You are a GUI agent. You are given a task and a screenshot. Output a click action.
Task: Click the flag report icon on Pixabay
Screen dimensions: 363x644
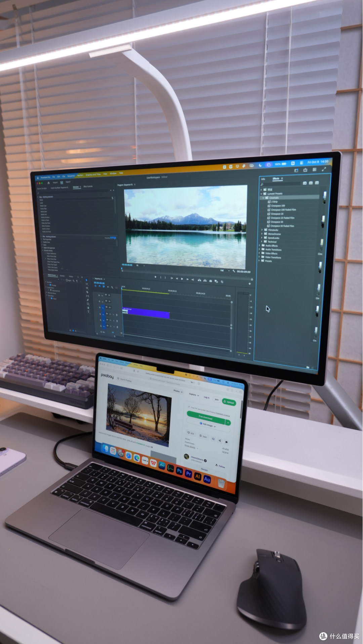[227, 442]
